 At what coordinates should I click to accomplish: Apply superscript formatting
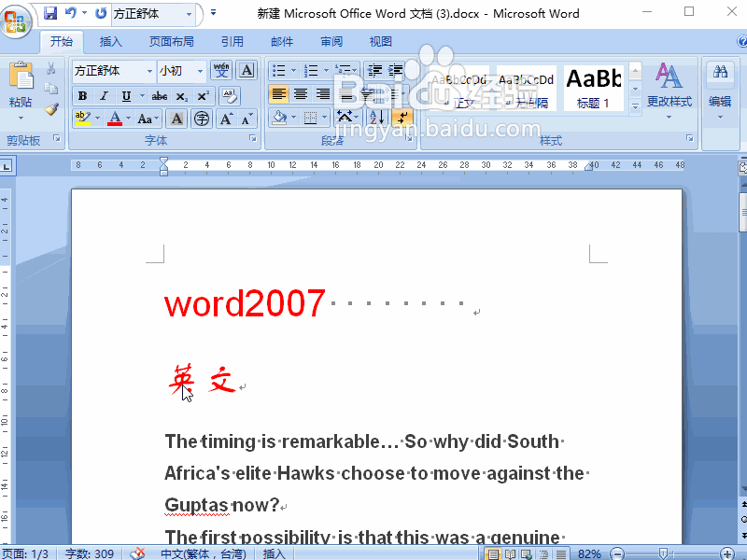click(204, 96)
